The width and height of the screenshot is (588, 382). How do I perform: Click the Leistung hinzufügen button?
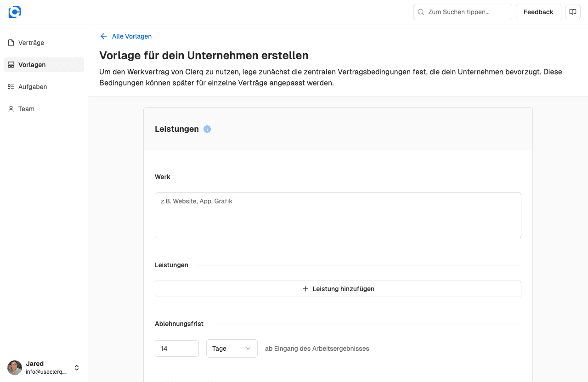(338, 289)
